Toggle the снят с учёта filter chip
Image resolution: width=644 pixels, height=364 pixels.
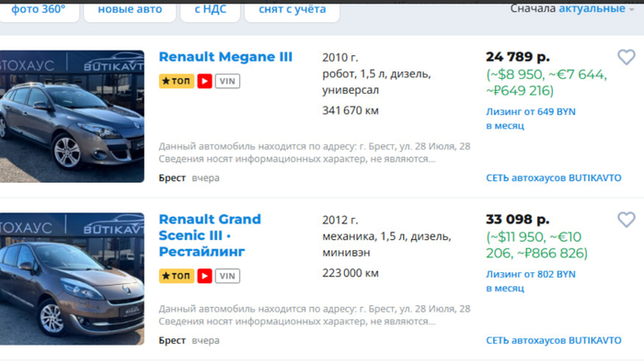click(x=292, y=10)
